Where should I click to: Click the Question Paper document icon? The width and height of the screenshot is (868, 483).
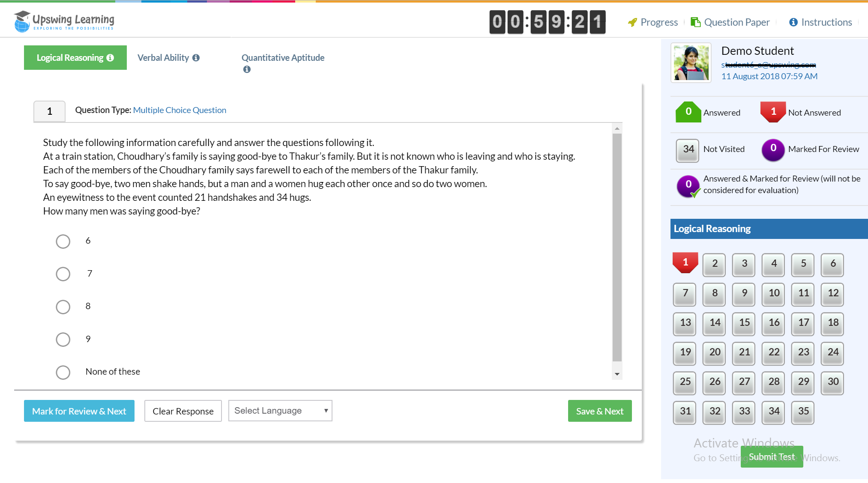pos(695,22)
